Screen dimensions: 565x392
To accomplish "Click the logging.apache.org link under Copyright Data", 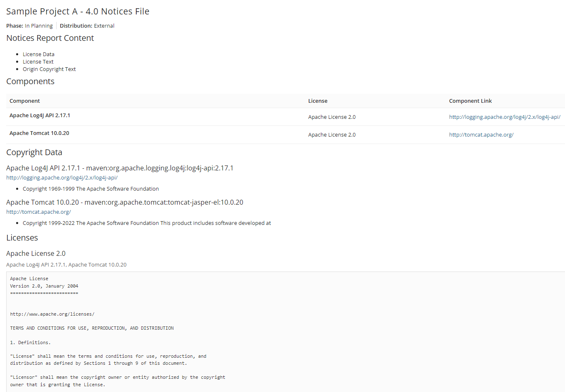I will click(x=62, y=177).
